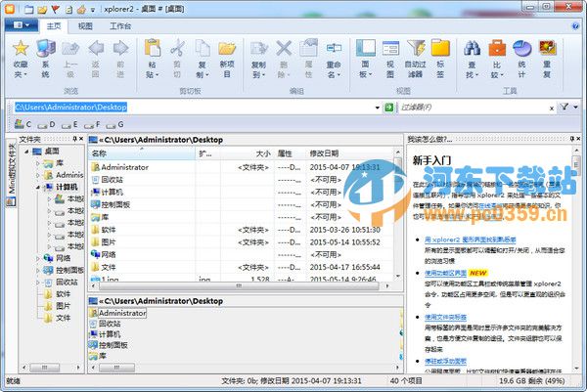Select the 主页 ribbon tab

point(54,25)
